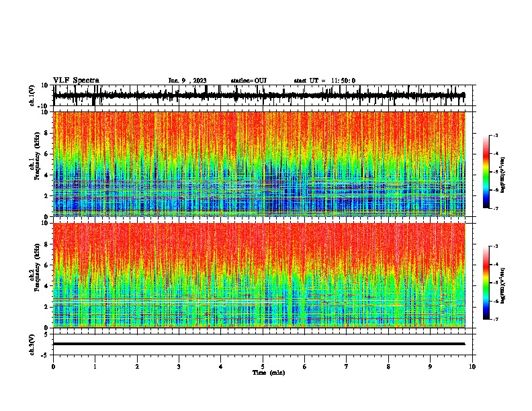This screenshot has height=411, width=532.
Task: Click the flat ch.3(V) trace line
Action: tap(259, 344)
